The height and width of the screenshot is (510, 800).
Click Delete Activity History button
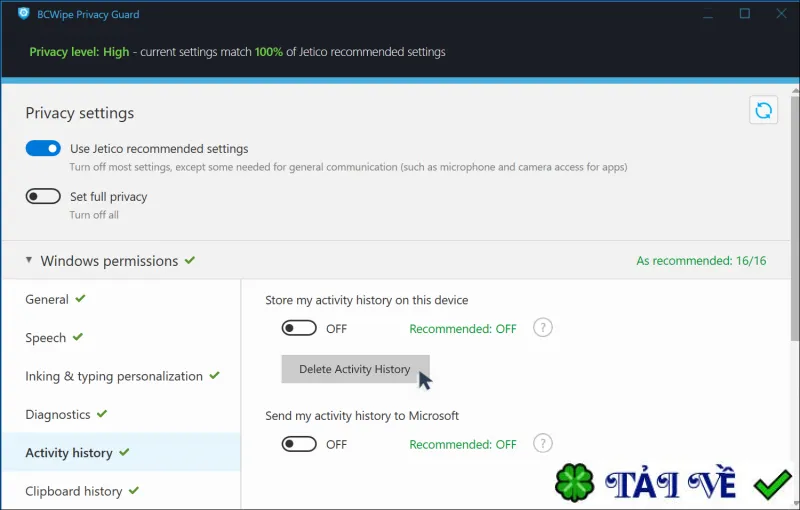pyautogui.click(x=355, y=369)
